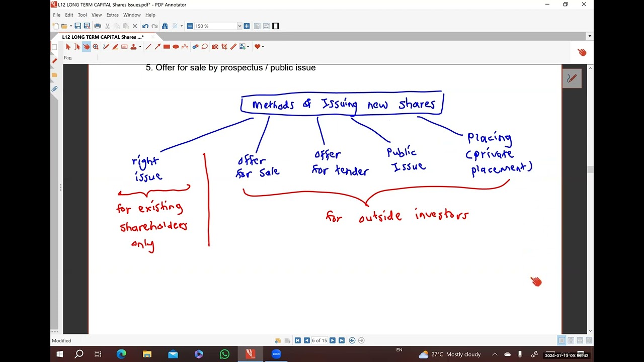This screenshot has height=362, width=644.
Task: Select the Text box tool
Action: pyautogui.click(x=124, y=47)
